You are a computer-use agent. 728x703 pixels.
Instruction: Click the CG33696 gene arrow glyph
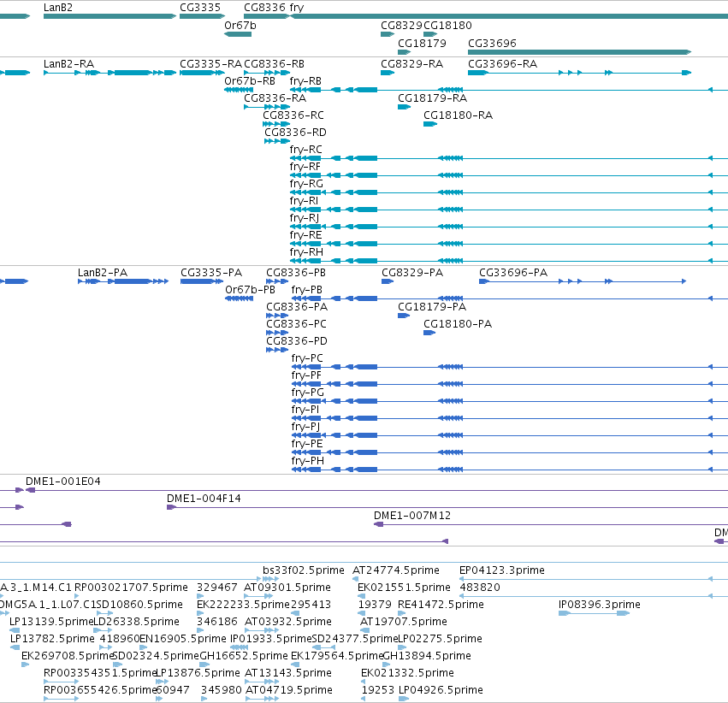coord(579,52)
